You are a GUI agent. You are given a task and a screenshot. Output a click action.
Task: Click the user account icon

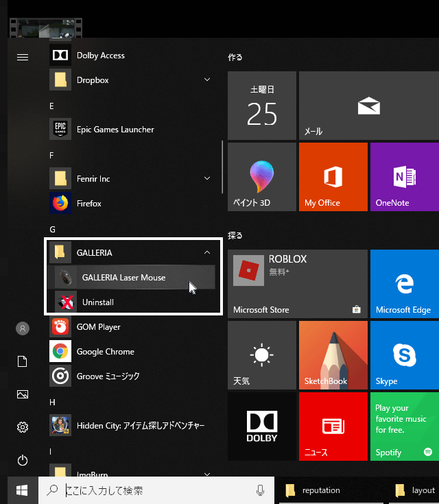pyautogui.click(x=23, y=328)
